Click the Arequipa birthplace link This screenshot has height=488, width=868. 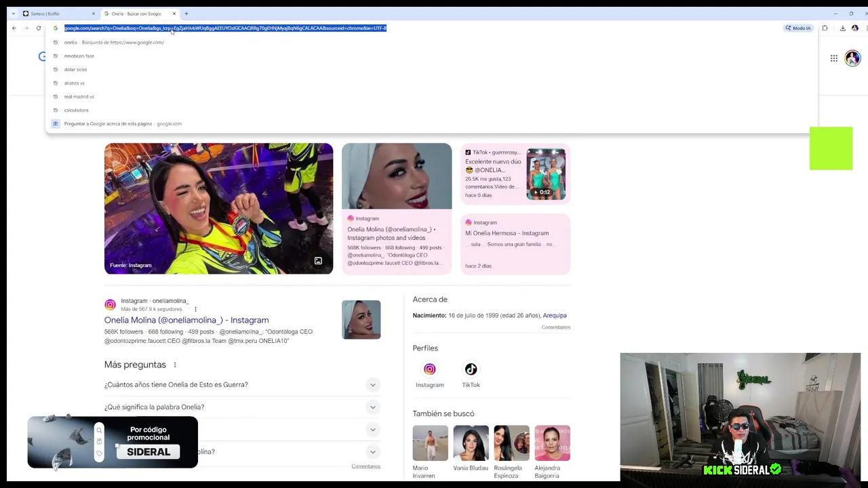(x=555, y=315)
